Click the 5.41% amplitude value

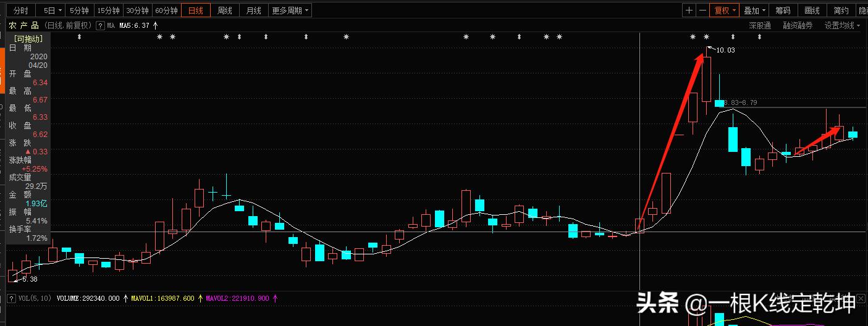pos(37,220)
